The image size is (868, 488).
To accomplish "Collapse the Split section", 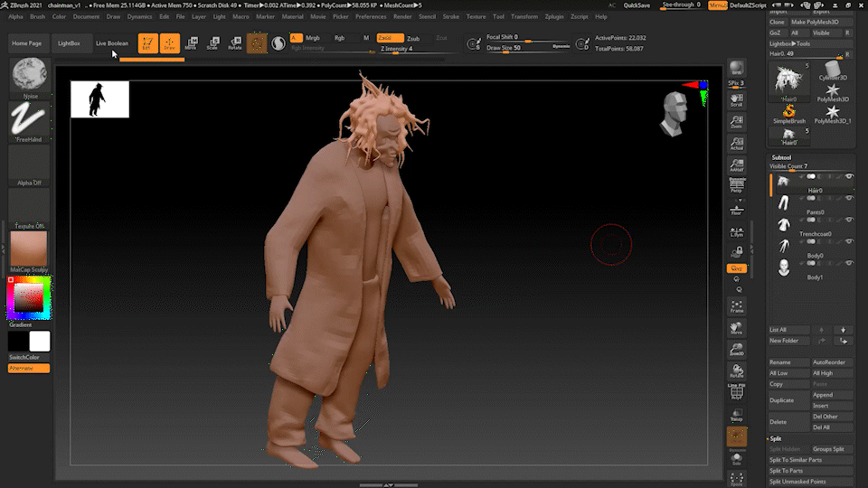I will (x=776, y=438).
